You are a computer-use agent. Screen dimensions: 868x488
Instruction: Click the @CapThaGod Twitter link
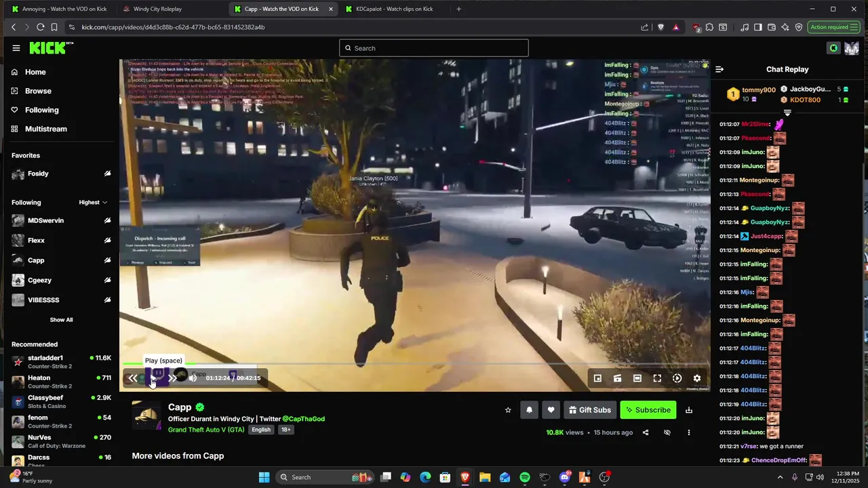(x=303, y=419)
